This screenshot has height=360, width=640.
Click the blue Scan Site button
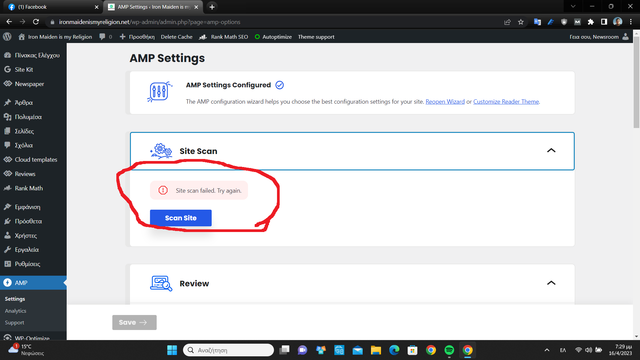181,218
